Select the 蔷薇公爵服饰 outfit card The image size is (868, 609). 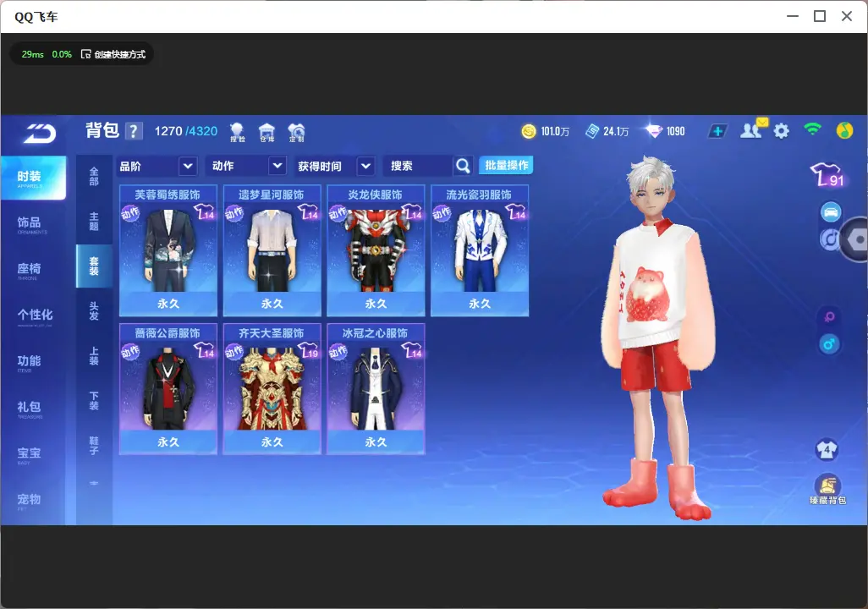pyautogui.click(x=168, y=389)
